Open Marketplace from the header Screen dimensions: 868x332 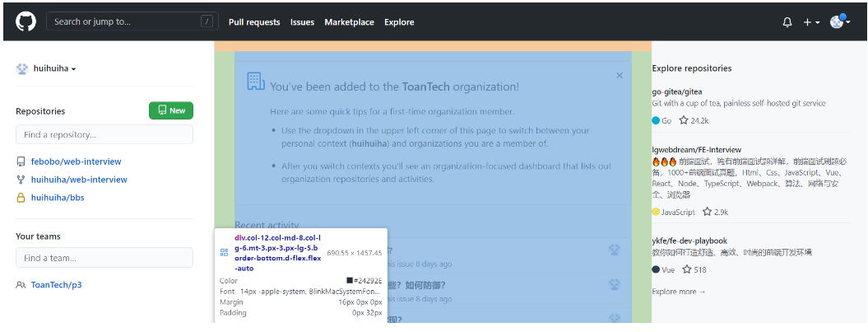(350, 22)
